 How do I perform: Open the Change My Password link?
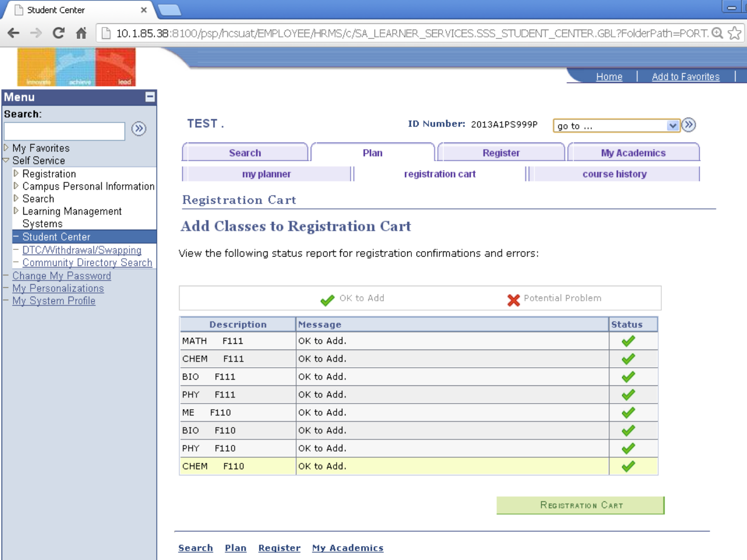(62, 276)
